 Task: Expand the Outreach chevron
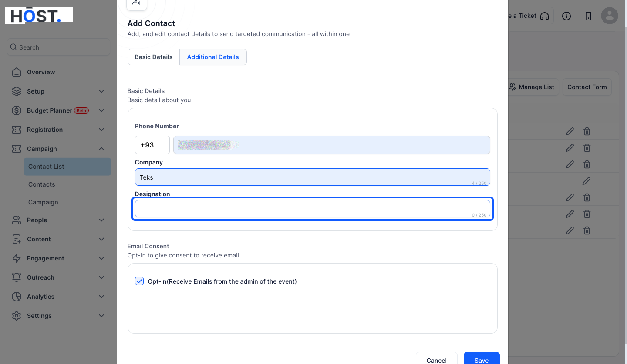point(101,277)
